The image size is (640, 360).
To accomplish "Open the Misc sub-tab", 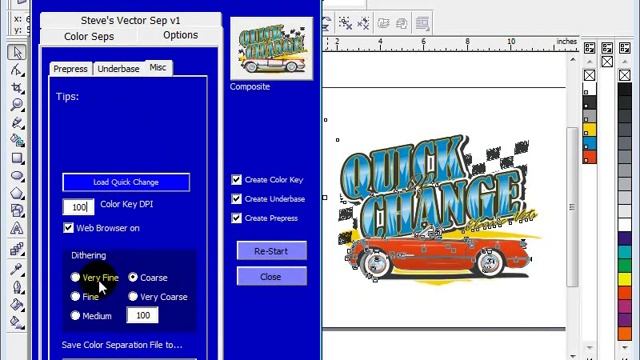I will (x=158, y=67).
